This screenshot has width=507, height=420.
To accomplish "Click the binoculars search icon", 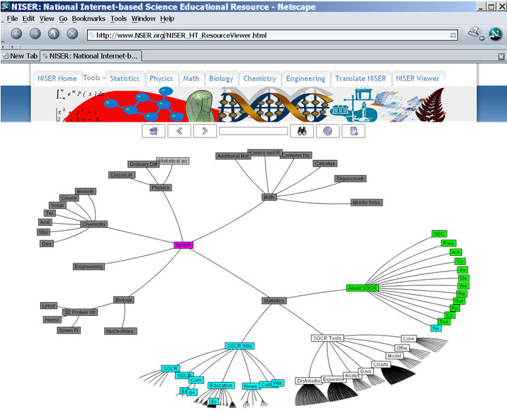I will pyautogui.click(x=301, y=131).
